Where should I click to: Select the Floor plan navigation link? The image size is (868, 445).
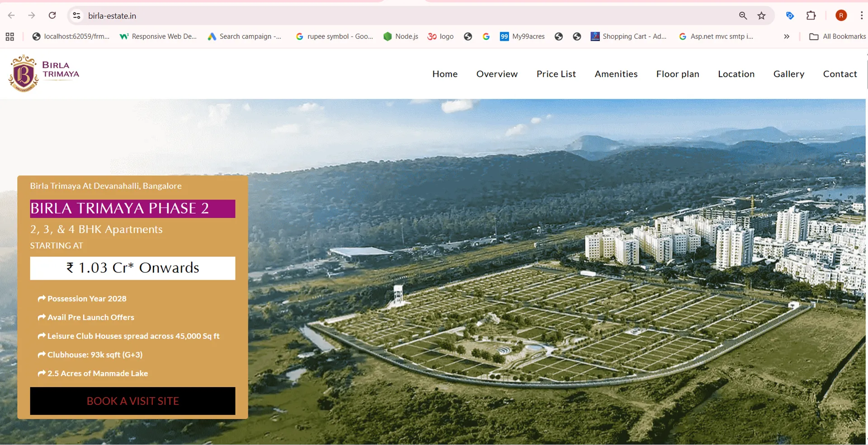[x=677, y=74]
